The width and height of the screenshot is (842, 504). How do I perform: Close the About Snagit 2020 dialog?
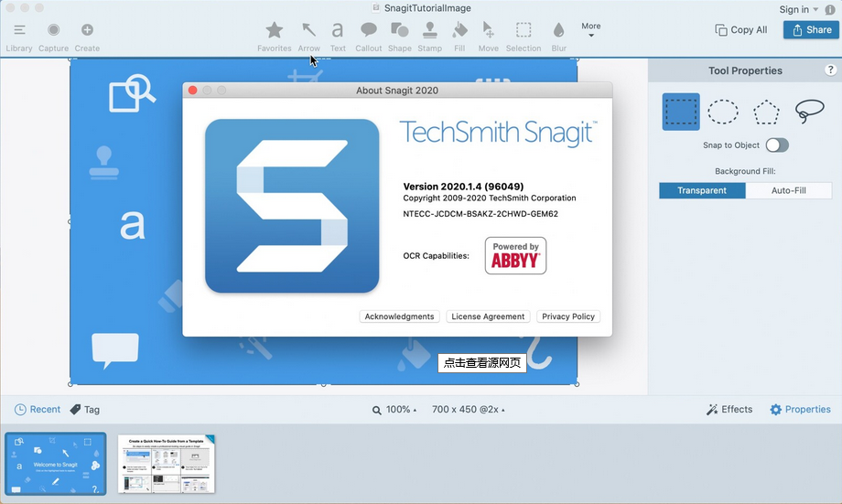coord(193,91)
